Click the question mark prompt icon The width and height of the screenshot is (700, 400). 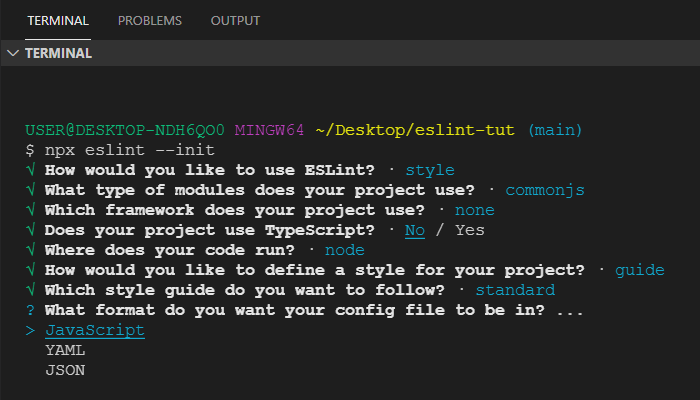click(31, 310)
